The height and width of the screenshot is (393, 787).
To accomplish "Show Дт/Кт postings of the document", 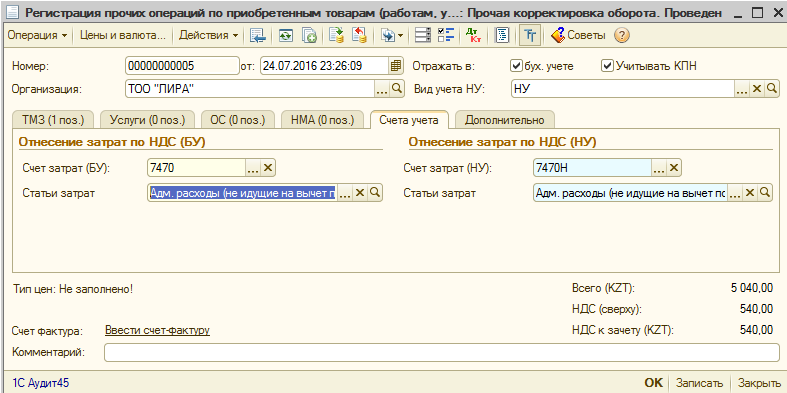I will point(473,36).
